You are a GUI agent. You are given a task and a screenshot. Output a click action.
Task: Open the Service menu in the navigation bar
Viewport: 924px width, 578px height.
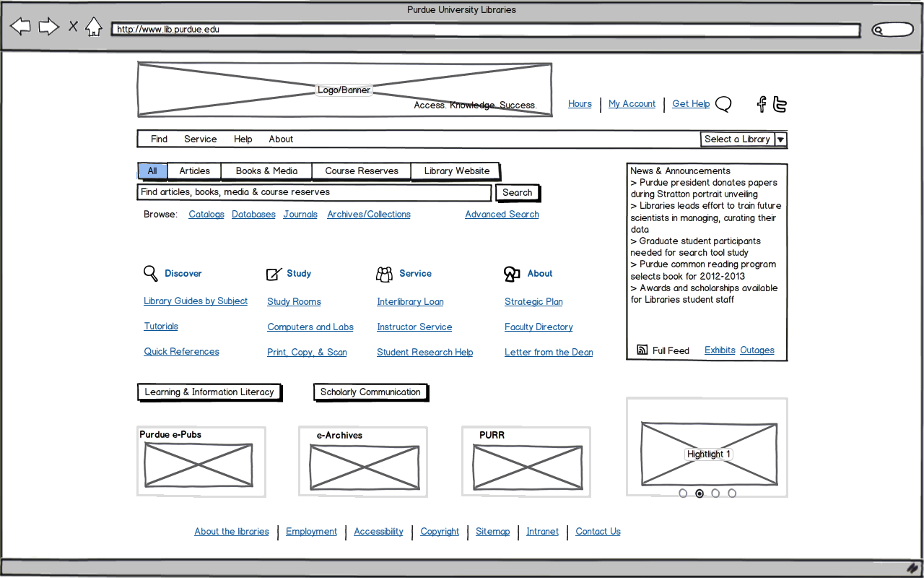click(x=200, y=139)
